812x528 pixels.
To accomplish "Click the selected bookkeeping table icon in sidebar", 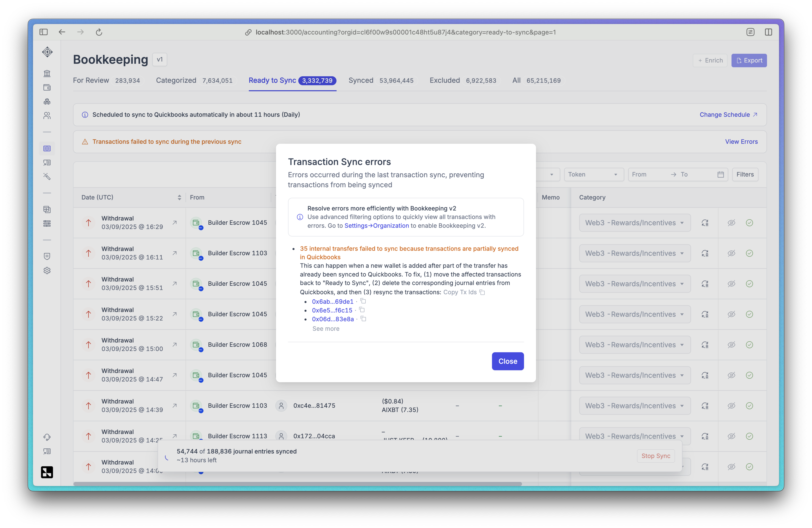I will point(47,149).
